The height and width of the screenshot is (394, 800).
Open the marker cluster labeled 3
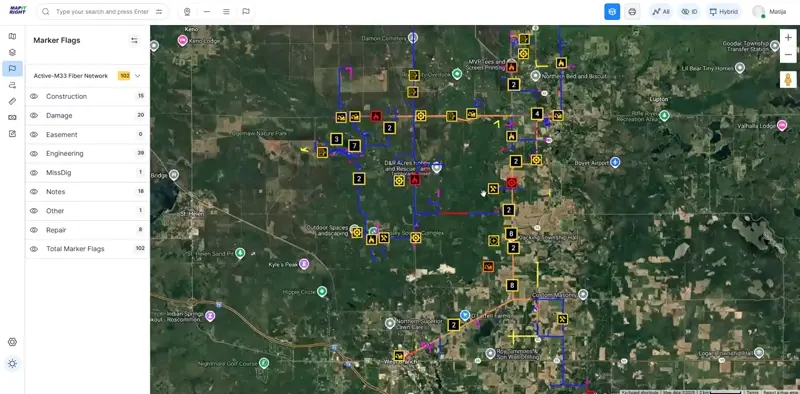coord(336,138)
